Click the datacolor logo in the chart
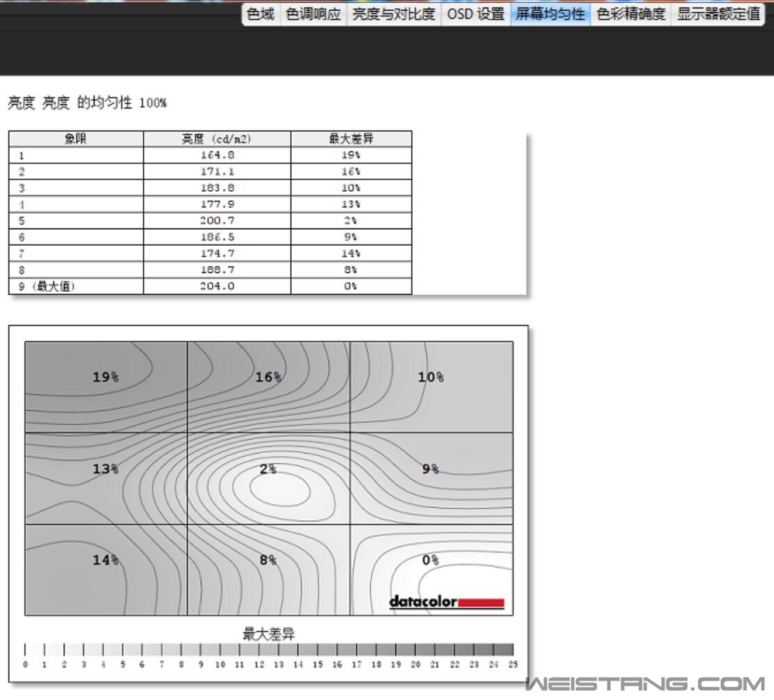Screen dimensions: 774x700 click(x=446, y=601)
